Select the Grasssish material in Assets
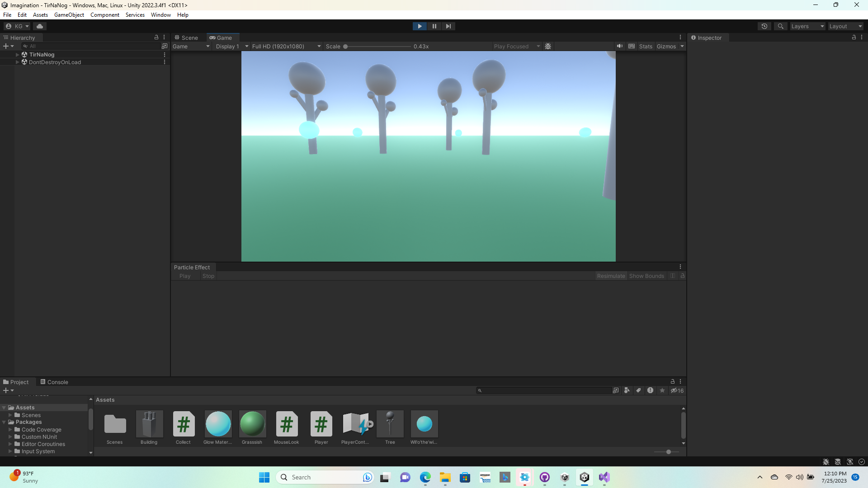 click(252, 425)
